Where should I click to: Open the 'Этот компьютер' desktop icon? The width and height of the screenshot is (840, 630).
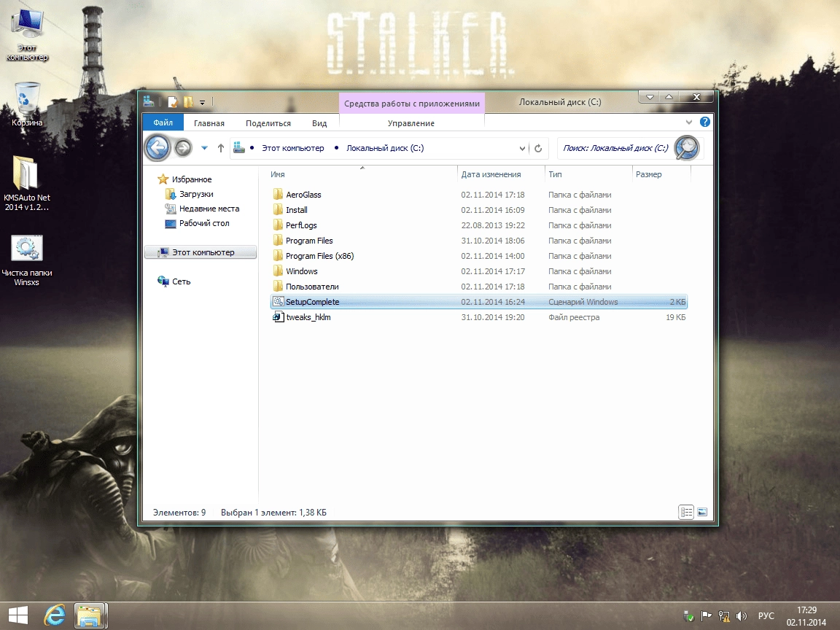27,34
